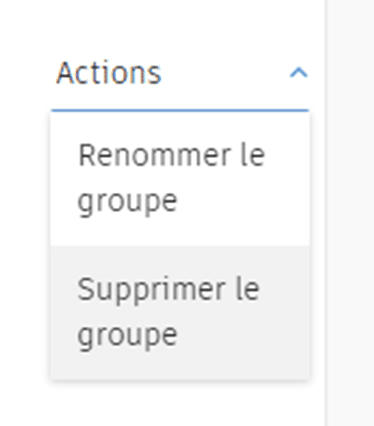
Task: Click the Actions header text
Action: (x=109, y=73)
